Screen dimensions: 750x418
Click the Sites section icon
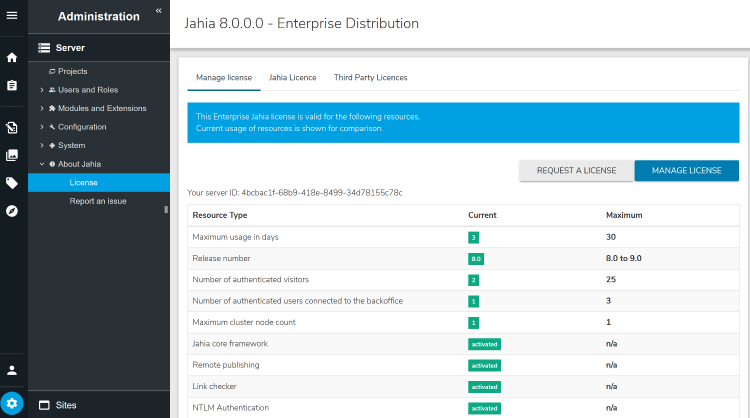[x=44, y=405]
